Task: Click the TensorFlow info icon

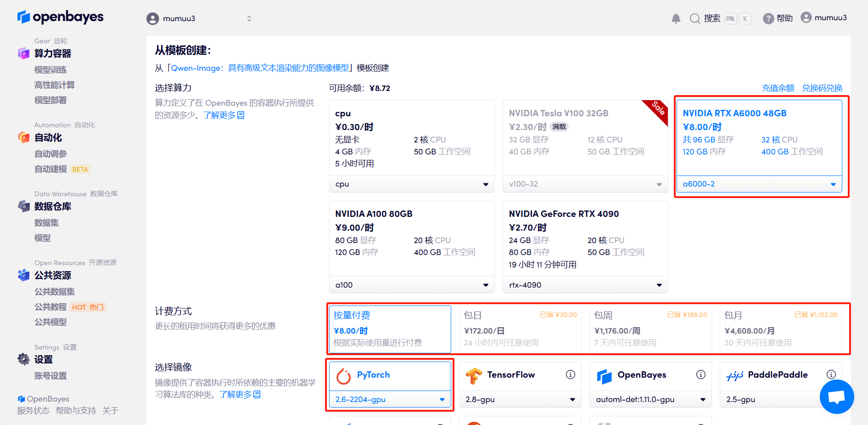Action: point(570,374)
